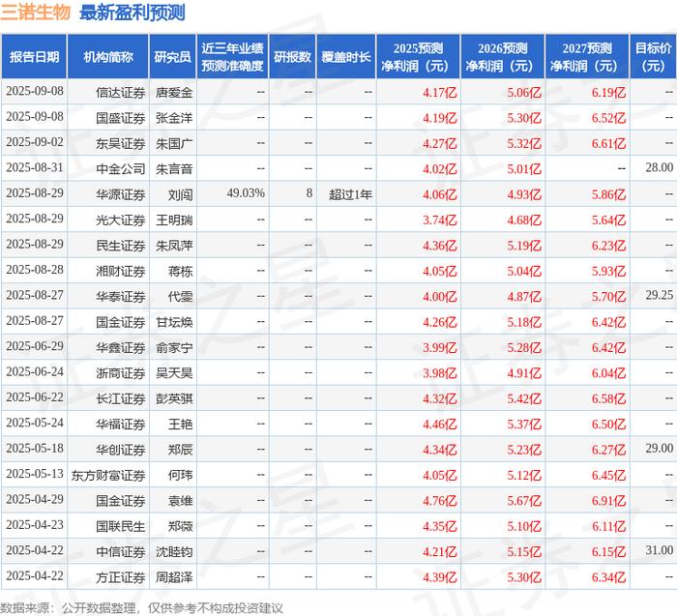
Task: Click researcher name 朱凤萍
Action: pyautogui.click(x=174, y=246)
